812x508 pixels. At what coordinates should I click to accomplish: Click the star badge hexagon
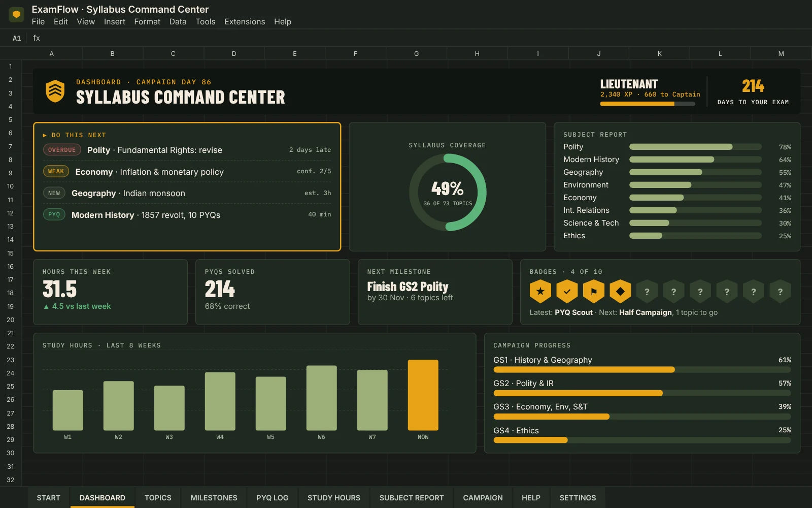coord(540,292)
